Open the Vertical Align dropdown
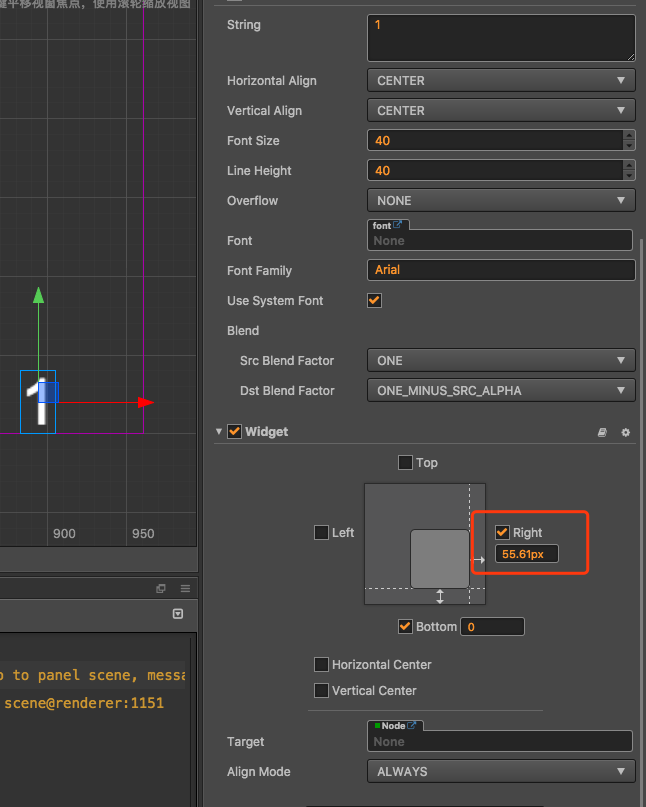 click(501, 111)
